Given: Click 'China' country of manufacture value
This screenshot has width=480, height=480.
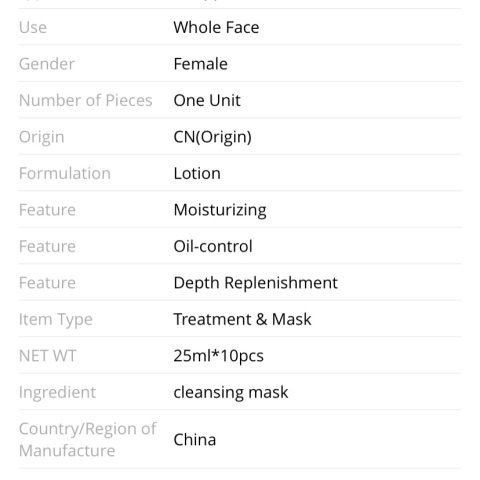Looking at the screenshot, I should pyautogui.click(x=195, y=440).
